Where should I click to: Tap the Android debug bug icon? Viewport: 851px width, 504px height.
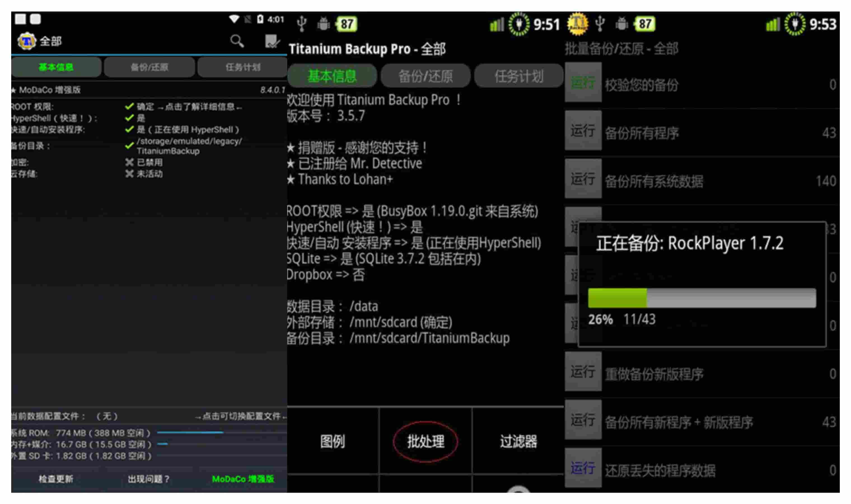(x=323, y=24)
